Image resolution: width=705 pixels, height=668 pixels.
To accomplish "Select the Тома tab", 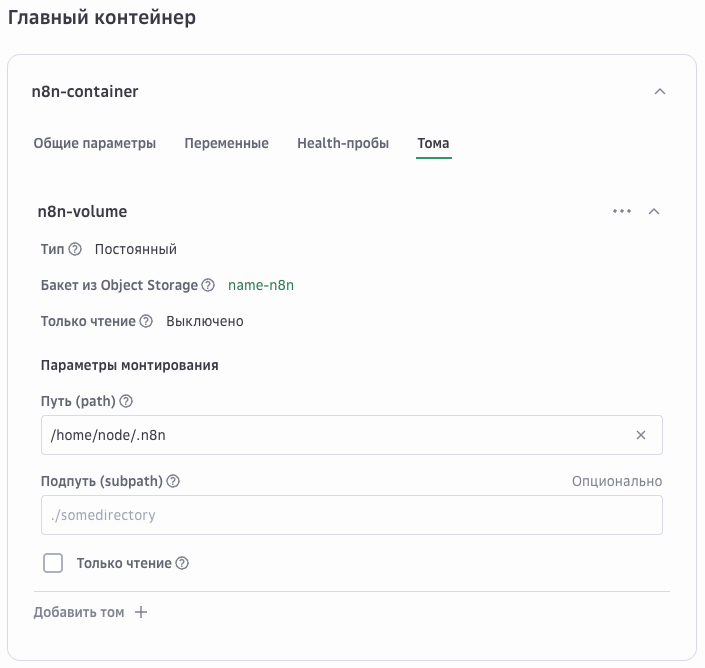I will (433, 144).
